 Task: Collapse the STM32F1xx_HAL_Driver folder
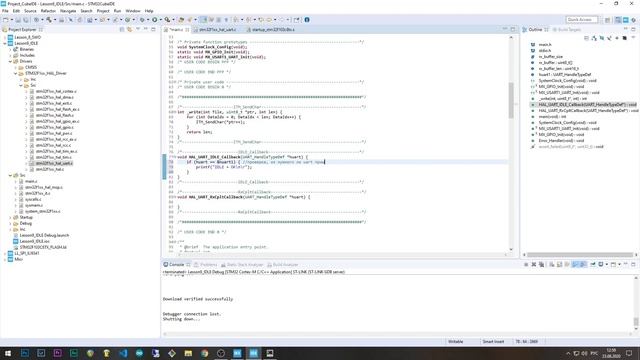click(16, 73)
